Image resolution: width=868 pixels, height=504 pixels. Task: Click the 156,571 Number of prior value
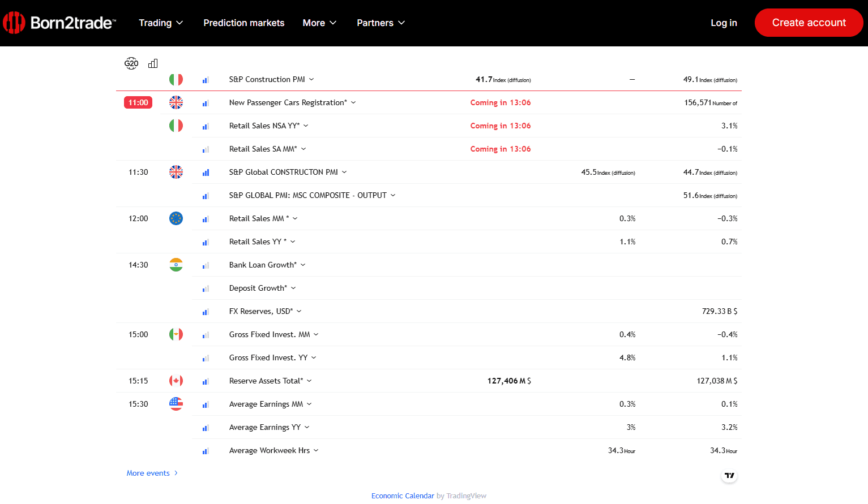point(711,102)
